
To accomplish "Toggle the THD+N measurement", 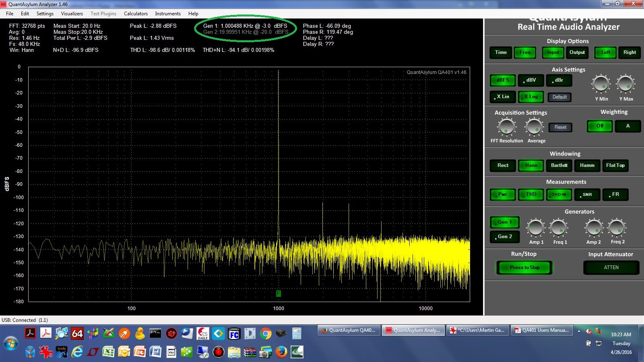I will (559, 194).
